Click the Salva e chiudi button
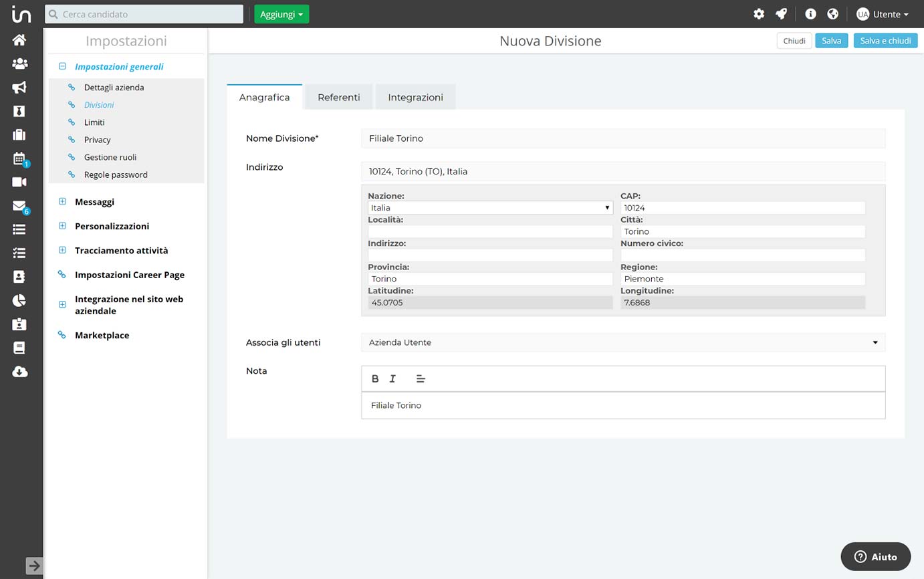This screenshot has width=924, height=579. 885,41
